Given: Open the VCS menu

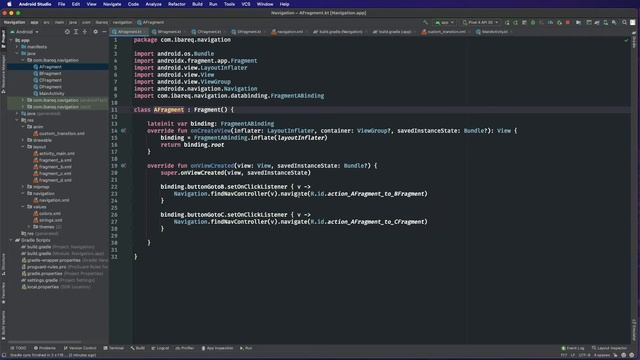Looking at the screenshot, I should point(246,4).
